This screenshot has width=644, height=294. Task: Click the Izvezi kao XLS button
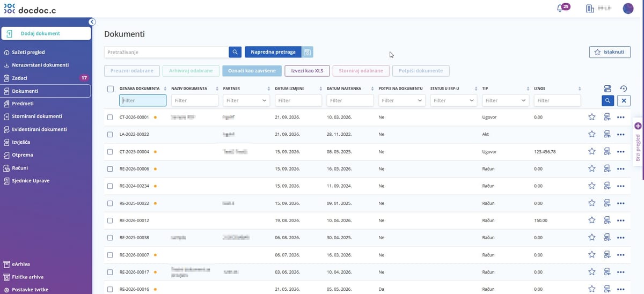[x=307, y=71]
